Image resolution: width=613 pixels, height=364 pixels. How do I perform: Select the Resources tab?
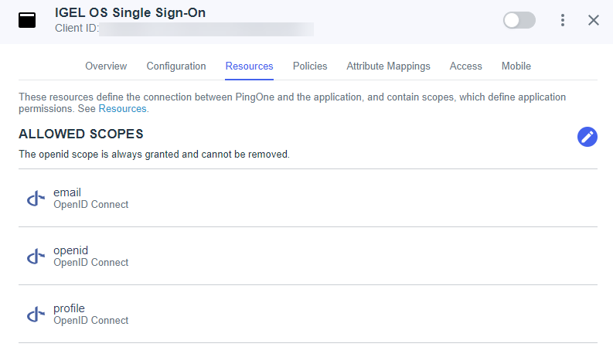(x=249, y=66)
